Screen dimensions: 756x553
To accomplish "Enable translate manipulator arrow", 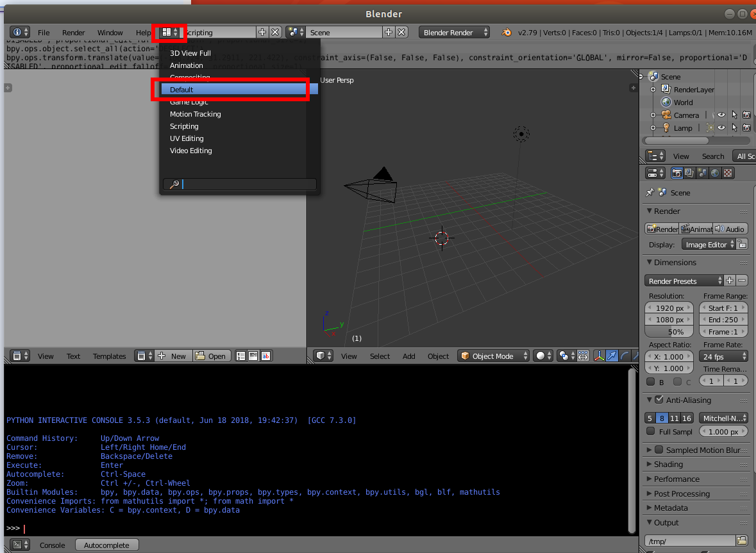I will click(612, 356).
